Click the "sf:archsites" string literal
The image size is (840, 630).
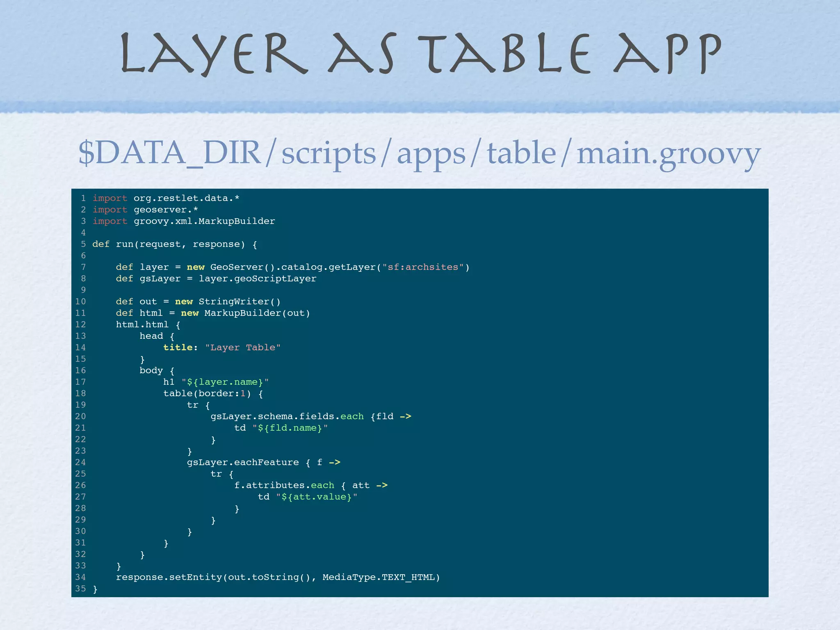423,267
